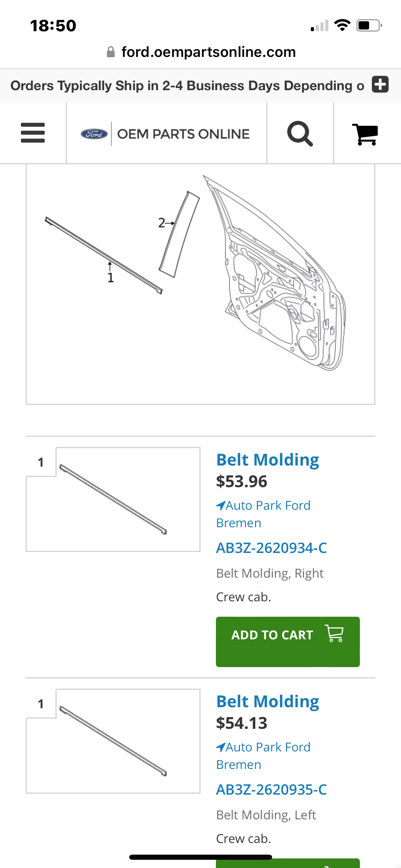The width and height of the screenshot is (401, 868).
Task: Select second Auto Park Ford Bremen dealer link
Action: point(263,756)
